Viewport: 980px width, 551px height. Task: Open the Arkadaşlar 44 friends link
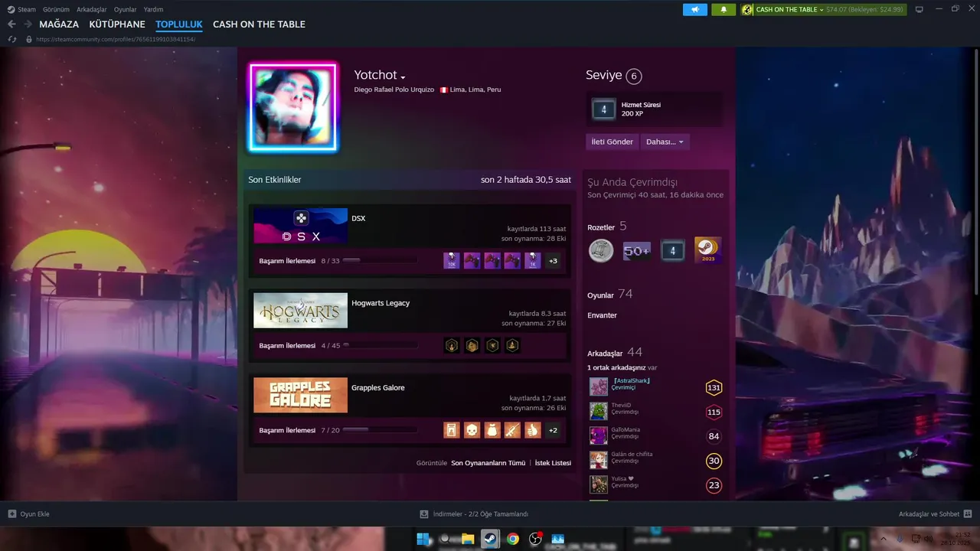[615, 353]
